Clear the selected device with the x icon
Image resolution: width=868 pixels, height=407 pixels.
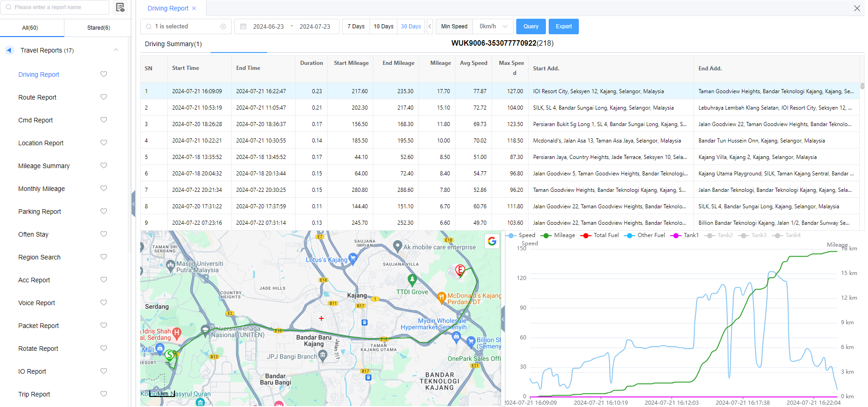(223, 26)
